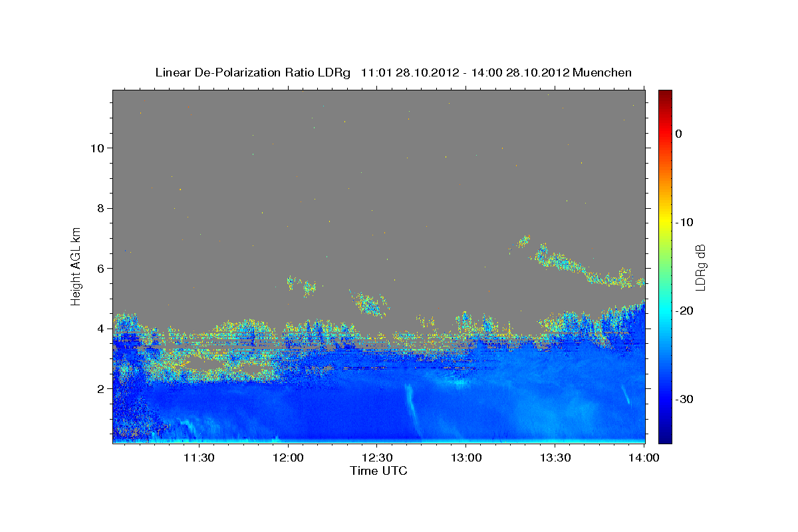
Task: Click the 'Time UTC' axis label
Action: pyautogui.click(x=378, y=471)
